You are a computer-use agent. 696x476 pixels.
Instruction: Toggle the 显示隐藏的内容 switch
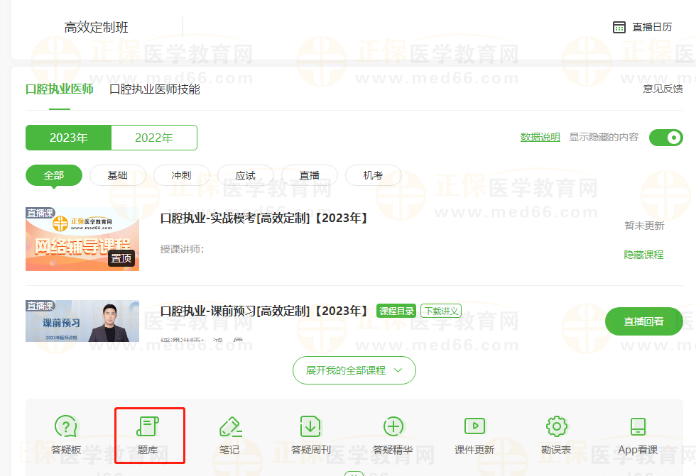pyautogui.click(x=665, y=138)
